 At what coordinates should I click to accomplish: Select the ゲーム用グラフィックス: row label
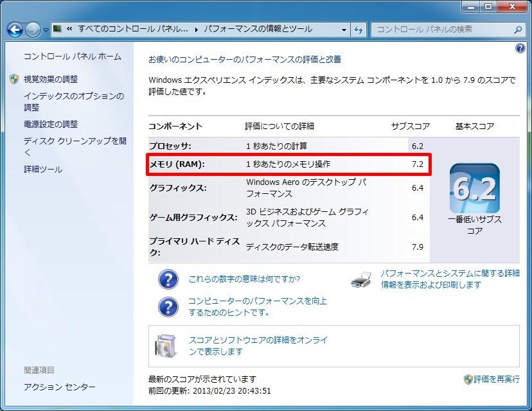coord(193,217)
